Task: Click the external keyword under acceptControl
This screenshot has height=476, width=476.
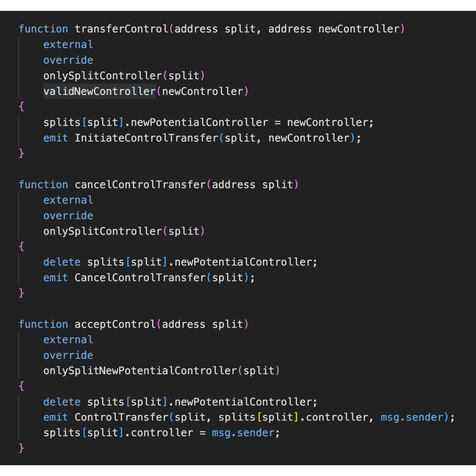Action: 68,340
